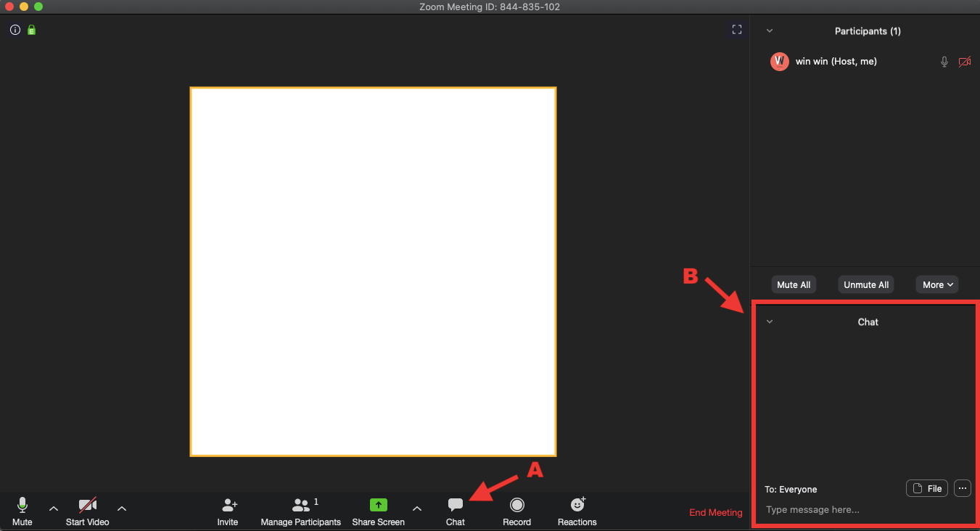This screenshot has height=531, width=980.
Task: Attach a File in chat
Action: 927,488
